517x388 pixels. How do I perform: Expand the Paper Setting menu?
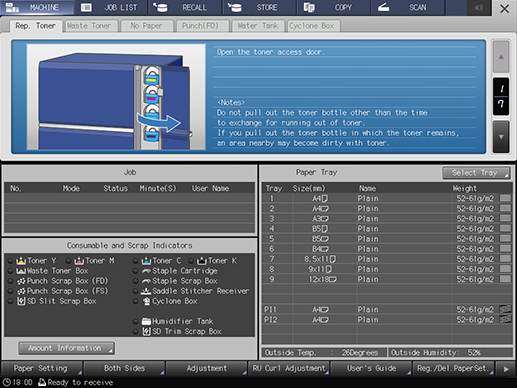tap(41, 368)
